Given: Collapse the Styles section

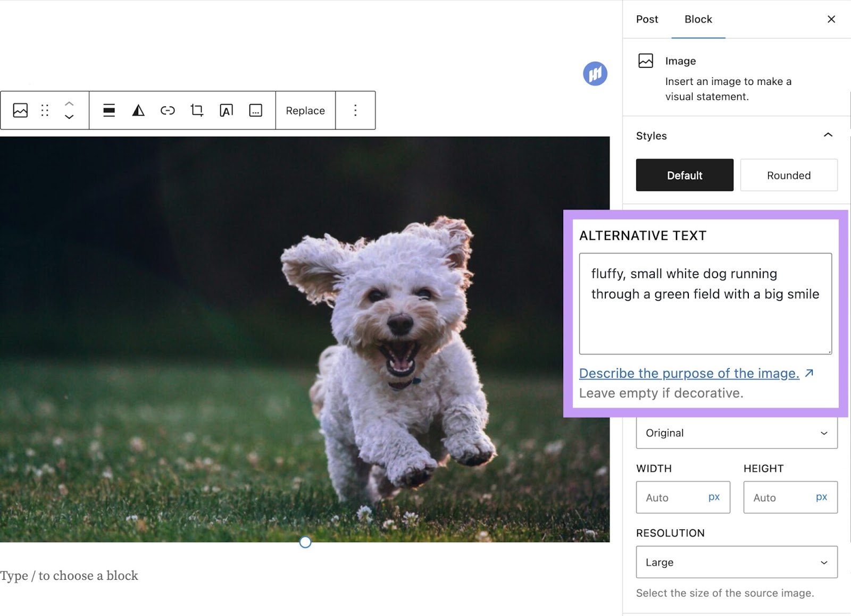Looking at the screenshot, I should pos(828,136).
